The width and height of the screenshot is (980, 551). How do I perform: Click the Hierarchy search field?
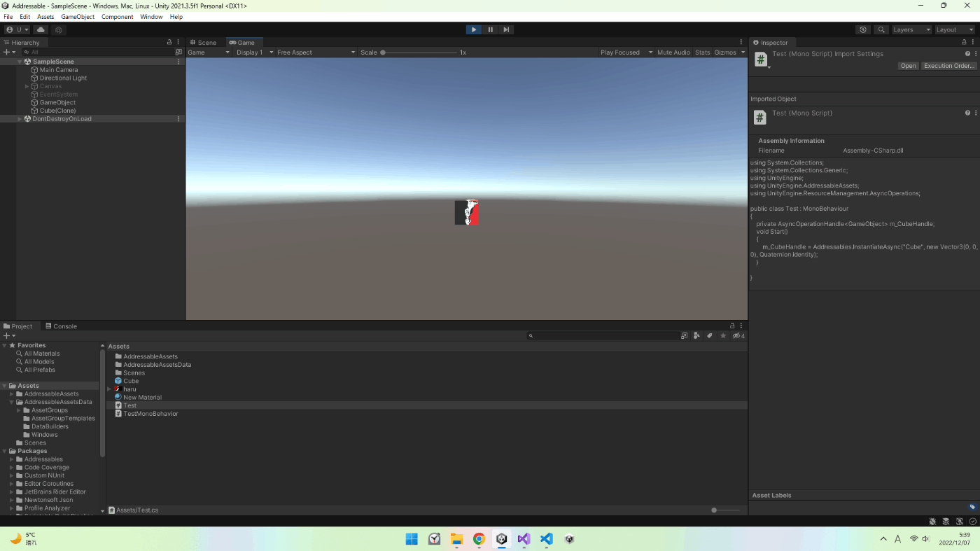(98, 53)
